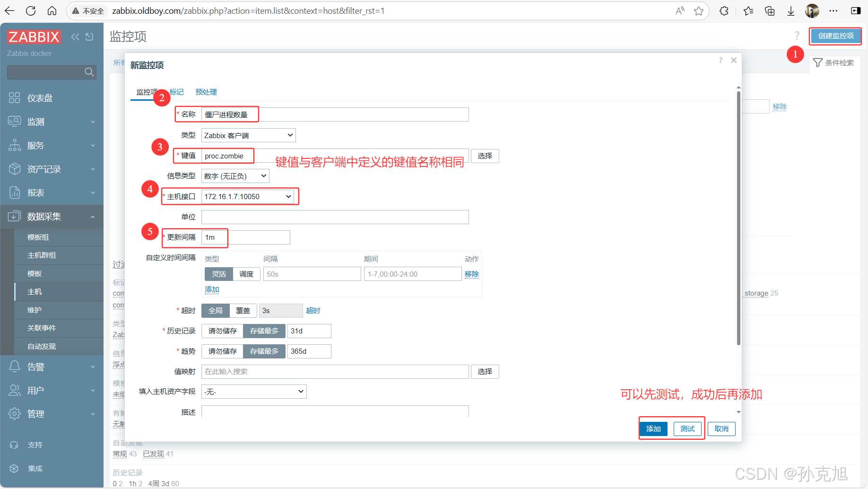
Task: Open the 信息类型 dropdown
Action: pos(235,176)
